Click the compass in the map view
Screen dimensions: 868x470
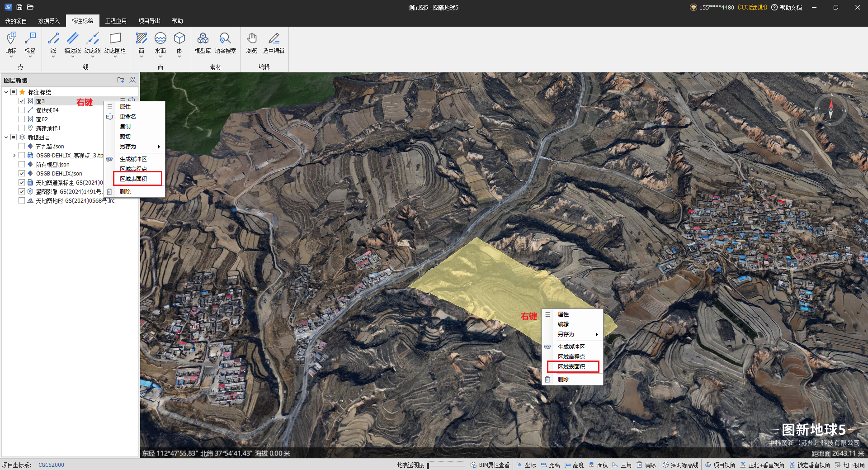(x=830, y=110)
